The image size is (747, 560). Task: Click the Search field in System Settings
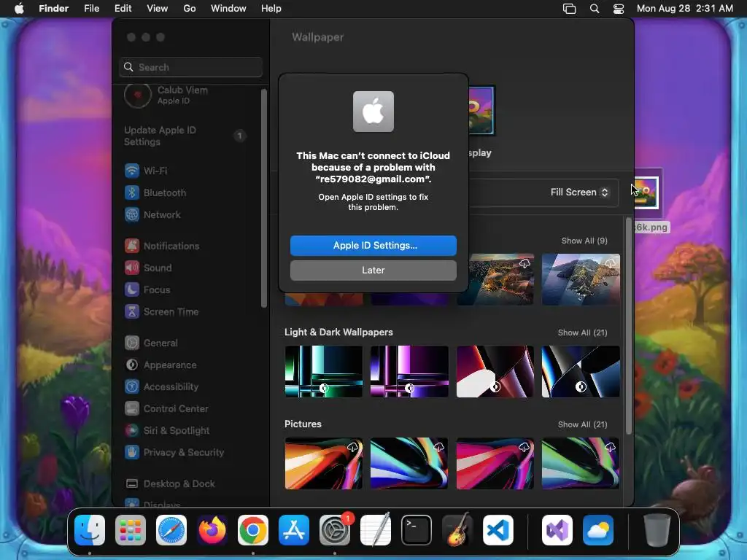point(190,67)
